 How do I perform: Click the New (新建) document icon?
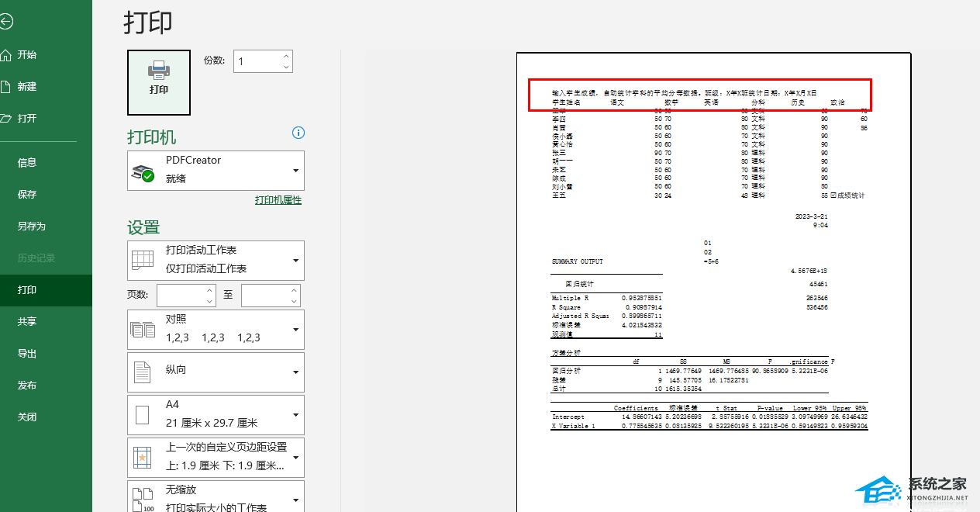click(x=6, y=87)
